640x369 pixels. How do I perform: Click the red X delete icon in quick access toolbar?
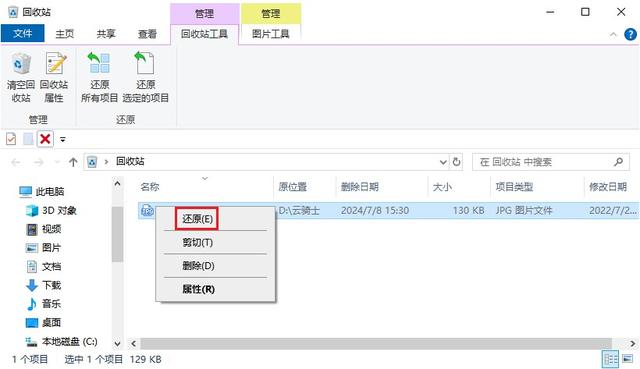click(x=45, y=139)
